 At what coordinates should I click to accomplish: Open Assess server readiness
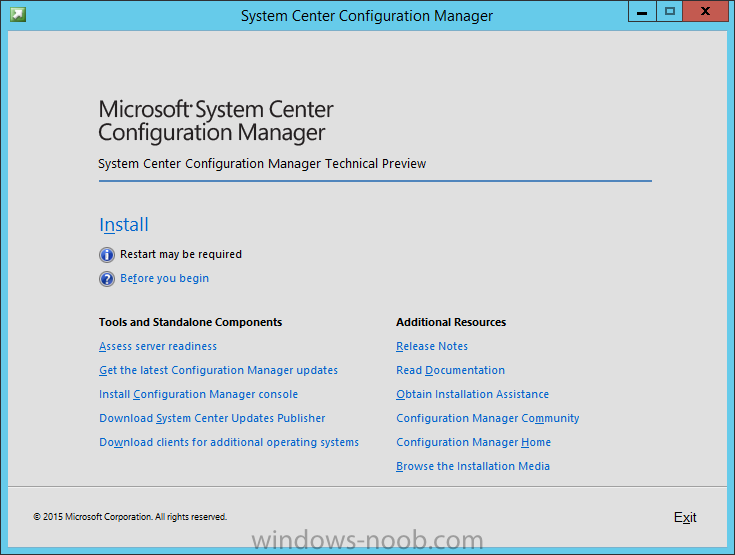(158, 346)
